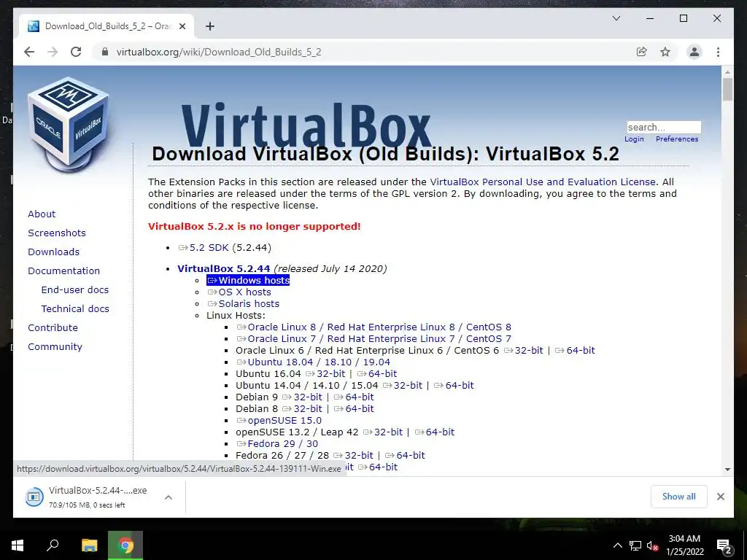The height and width of the screenshot is (560, 747).
Task: Open Technical docs in the sidebar
Action: pos(75,308)
